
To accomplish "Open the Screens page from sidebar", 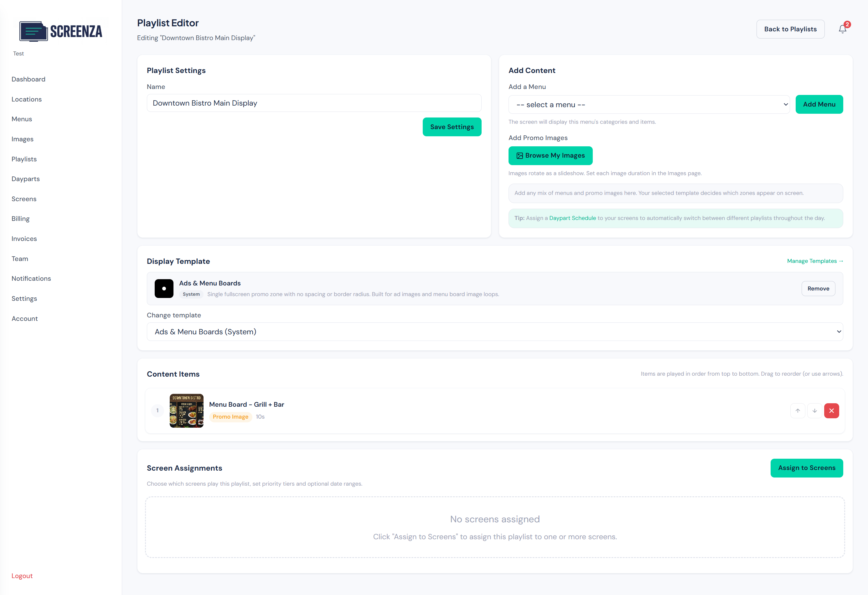I will click(24, 199).
